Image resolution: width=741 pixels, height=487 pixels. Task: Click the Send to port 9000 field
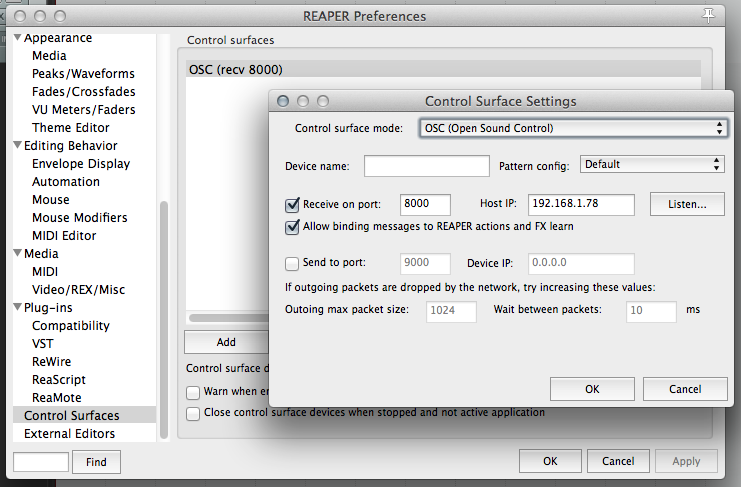point(425,264)
